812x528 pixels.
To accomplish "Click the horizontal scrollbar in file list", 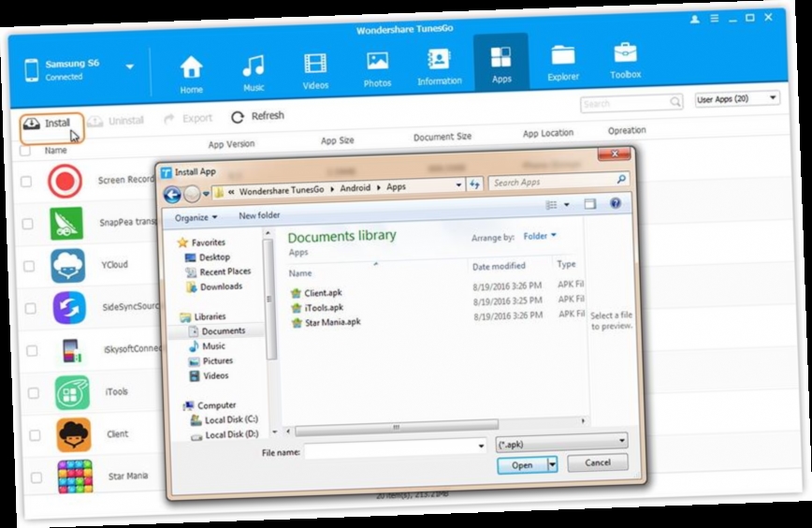I will click(x=396, y=427).
